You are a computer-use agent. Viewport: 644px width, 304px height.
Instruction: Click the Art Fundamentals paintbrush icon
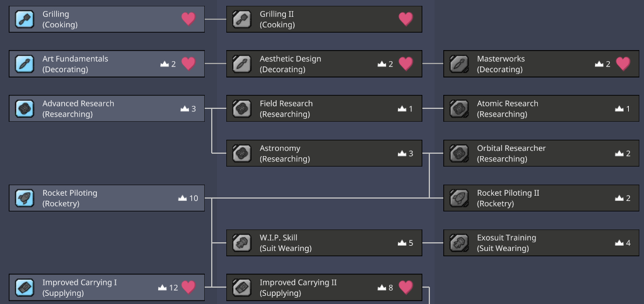[24, 64]
